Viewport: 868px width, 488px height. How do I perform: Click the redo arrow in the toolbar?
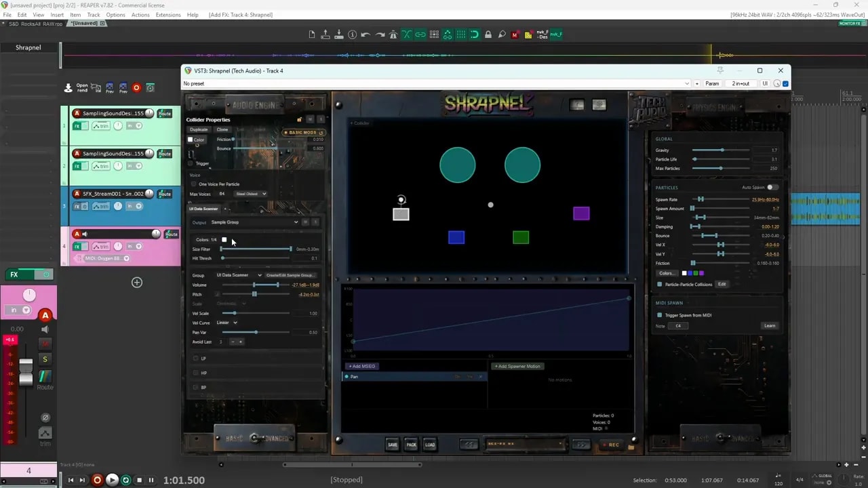[x=380, y=35]
